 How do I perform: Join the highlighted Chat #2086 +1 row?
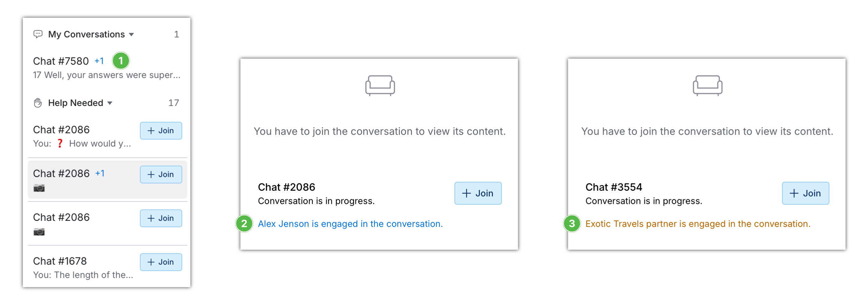pos(161,174)
